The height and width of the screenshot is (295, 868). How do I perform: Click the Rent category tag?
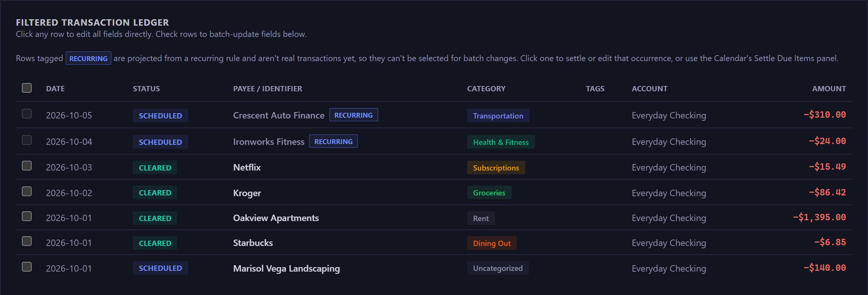pyautogui.click(x=481, y=218)
